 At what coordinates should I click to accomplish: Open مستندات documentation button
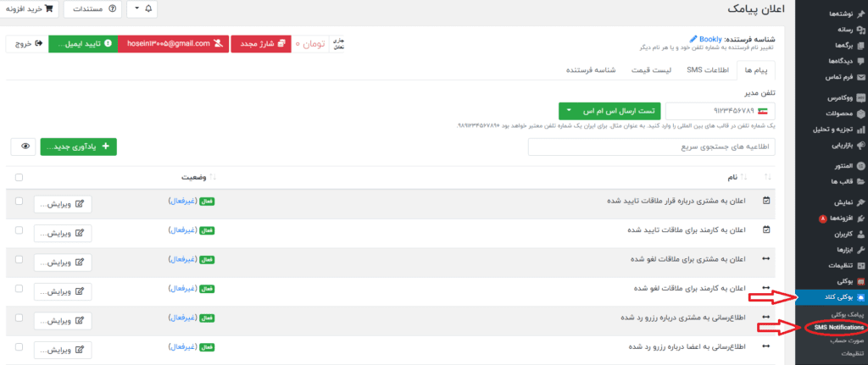[92, 8]
